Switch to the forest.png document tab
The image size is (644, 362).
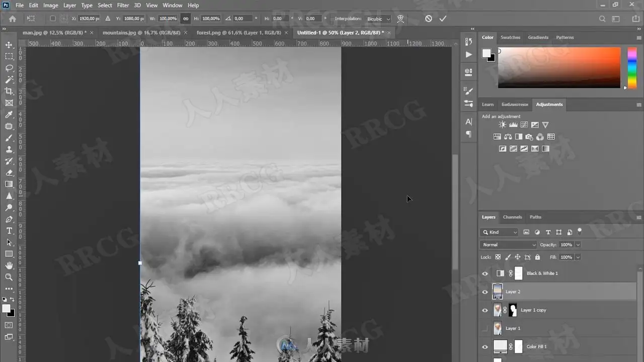pyautogui.click(x=239, y=32)
